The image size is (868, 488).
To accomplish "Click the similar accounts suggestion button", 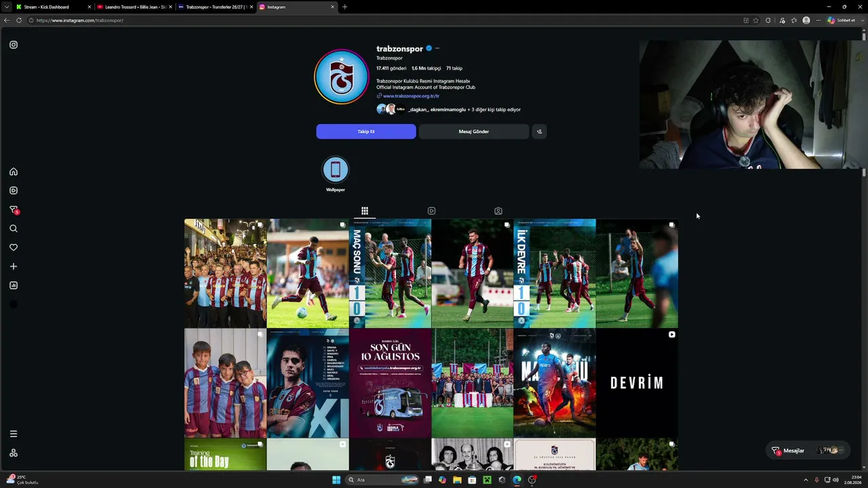I will tap(539, 131).
